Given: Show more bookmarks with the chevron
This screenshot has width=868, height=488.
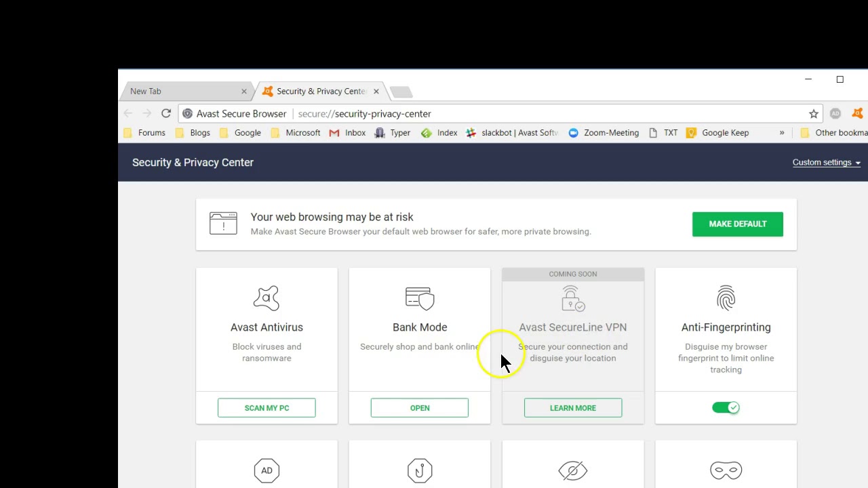Looking at the screenshot, I should click(x=782, y=133).
